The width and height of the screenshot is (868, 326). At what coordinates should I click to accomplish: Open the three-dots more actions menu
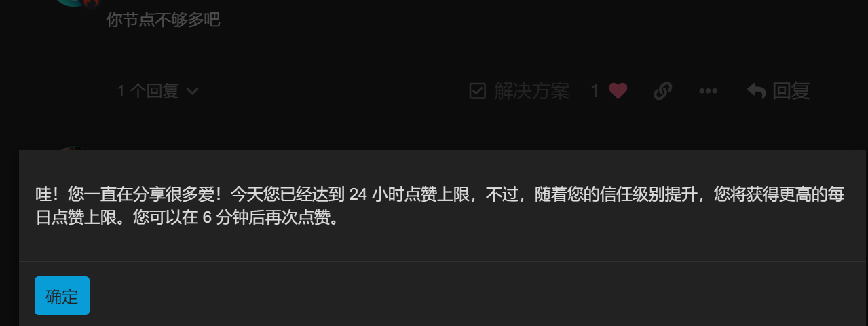[708, 91]
